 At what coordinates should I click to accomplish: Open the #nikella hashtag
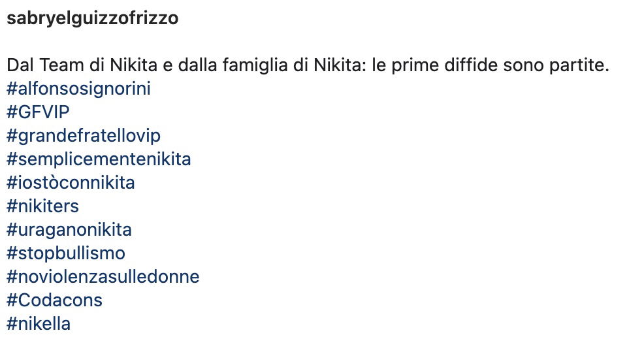[39, 323]
